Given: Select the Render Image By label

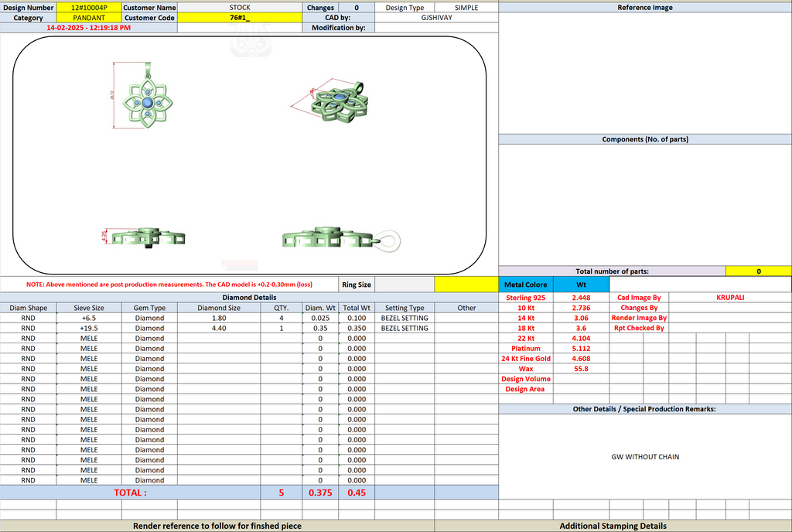Looking at the screenshot, I should point(639,318).
